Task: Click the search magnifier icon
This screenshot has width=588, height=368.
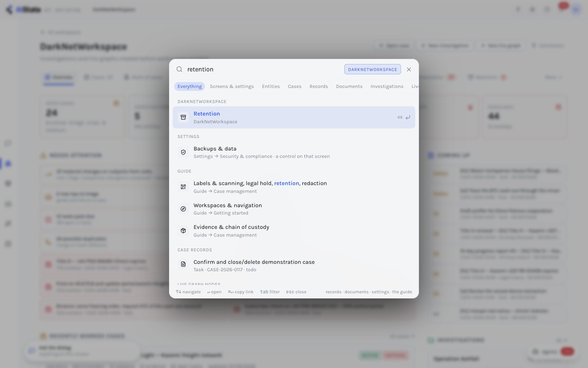Action: (179, 69)
